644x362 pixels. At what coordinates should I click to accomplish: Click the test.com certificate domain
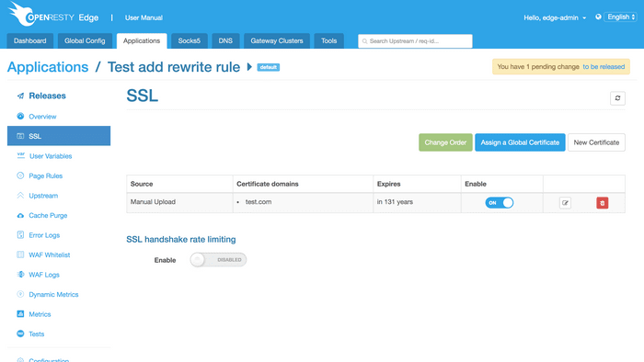[x=259, y=202]
